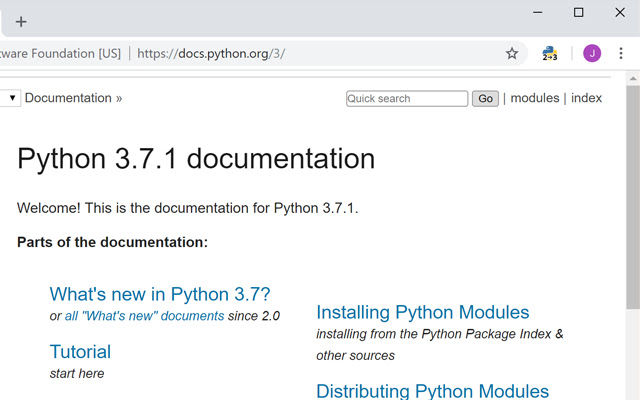The image size is (640, 400).
Task: Open Chrome three-dot menu
Action: [x=621, y=53]
